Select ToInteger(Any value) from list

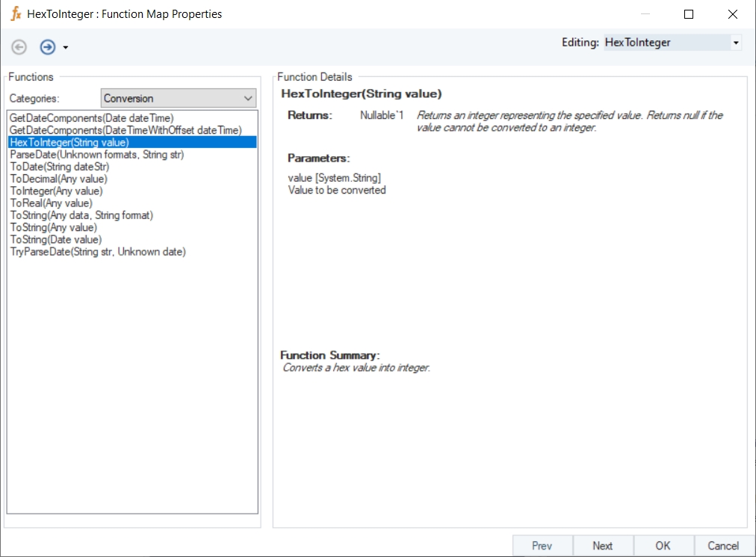point(56,191)
